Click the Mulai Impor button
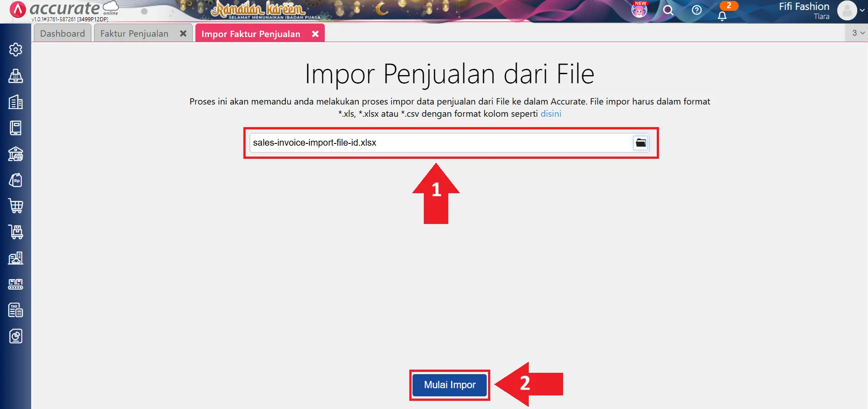 [x=449, y=385]
